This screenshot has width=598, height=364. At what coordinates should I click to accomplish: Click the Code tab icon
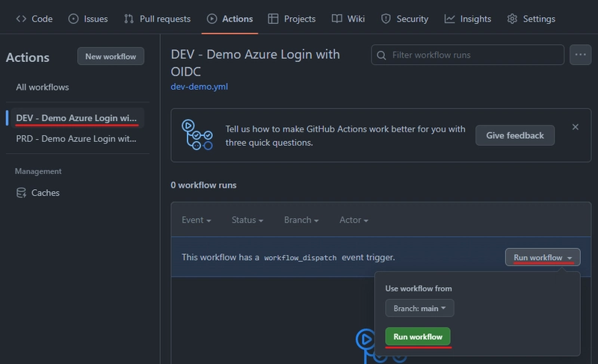point(21,19)
